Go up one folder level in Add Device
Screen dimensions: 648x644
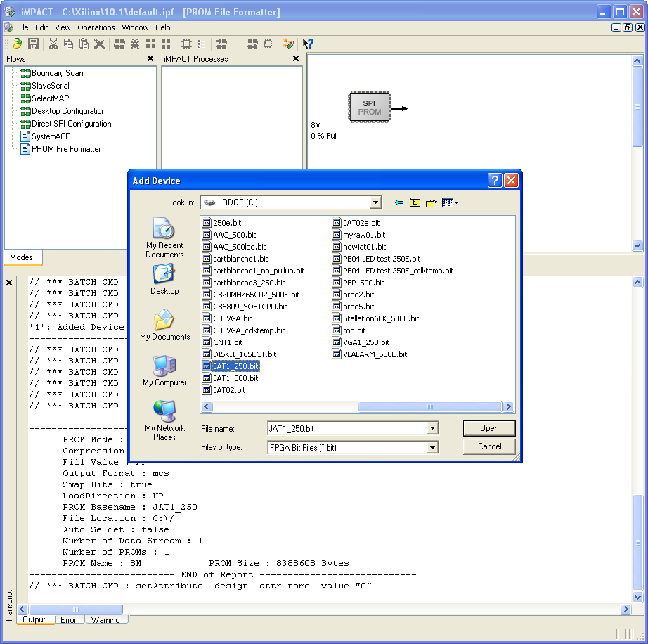click(x=415, y=202)
